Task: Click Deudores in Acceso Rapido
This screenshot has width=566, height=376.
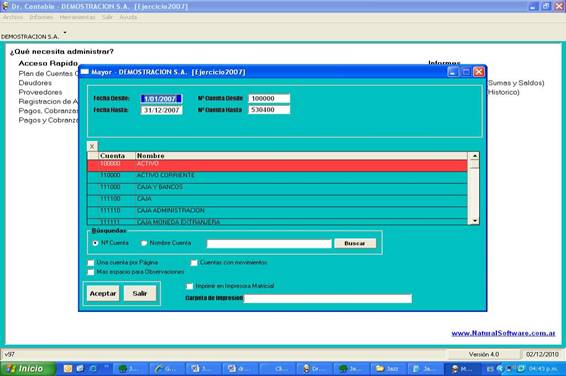Action: (35, 83)
